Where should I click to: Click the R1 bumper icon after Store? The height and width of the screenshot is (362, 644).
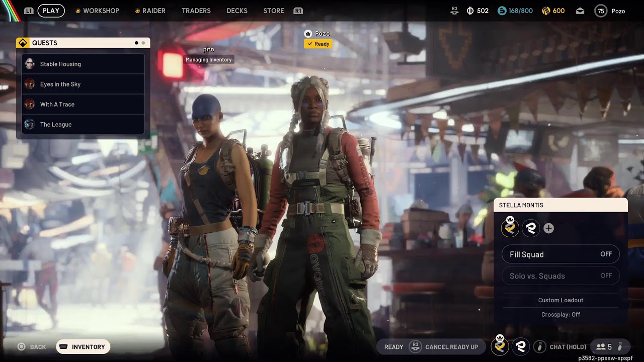298,11
